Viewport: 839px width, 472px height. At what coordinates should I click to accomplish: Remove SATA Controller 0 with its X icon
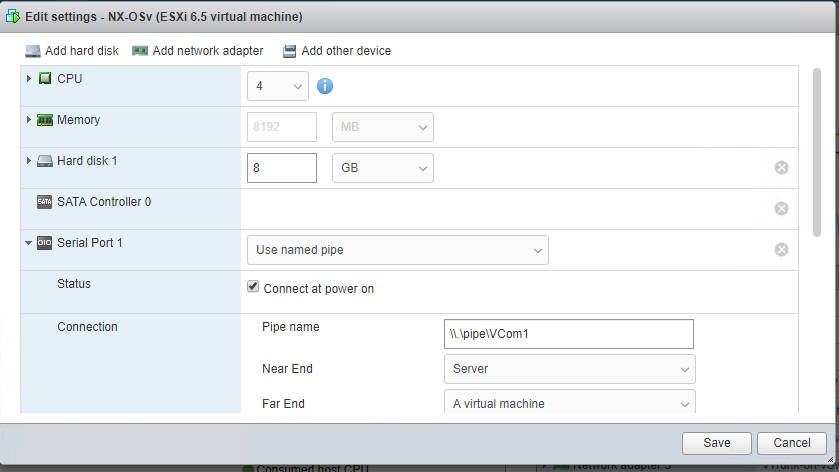coord(781,209)
